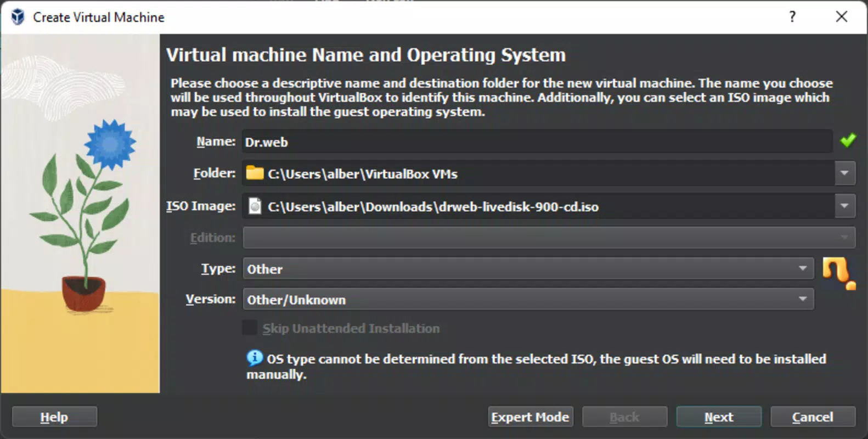Click the yellow folder icon in the Folder field

pos(255,173)
